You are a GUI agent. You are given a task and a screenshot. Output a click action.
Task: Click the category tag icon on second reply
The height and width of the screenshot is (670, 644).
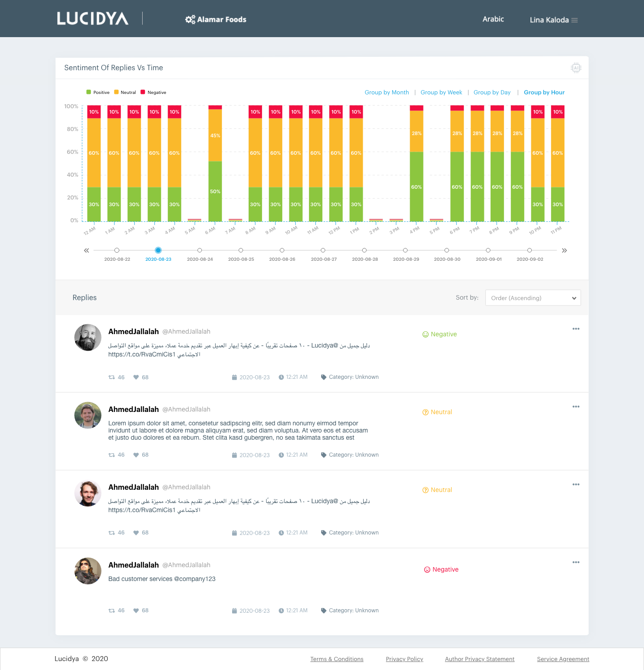[x=323, y=454]
